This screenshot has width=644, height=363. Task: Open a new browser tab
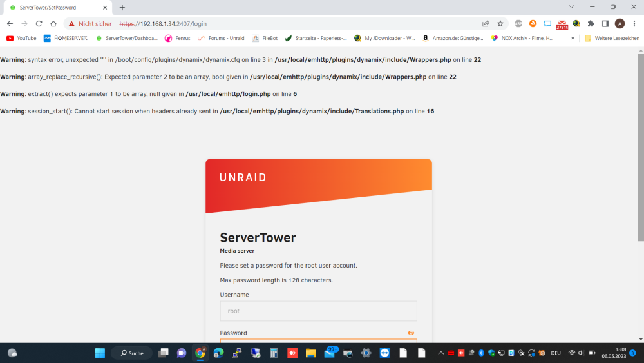(x=122, y=8)
